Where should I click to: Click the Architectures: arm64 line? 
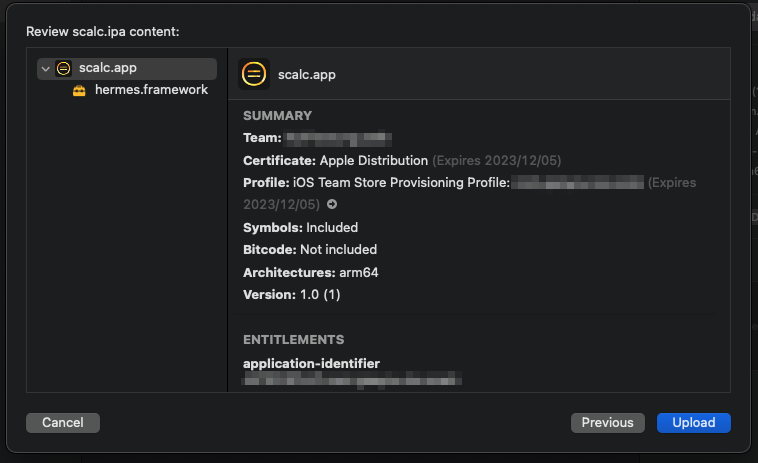pos(311,273)
